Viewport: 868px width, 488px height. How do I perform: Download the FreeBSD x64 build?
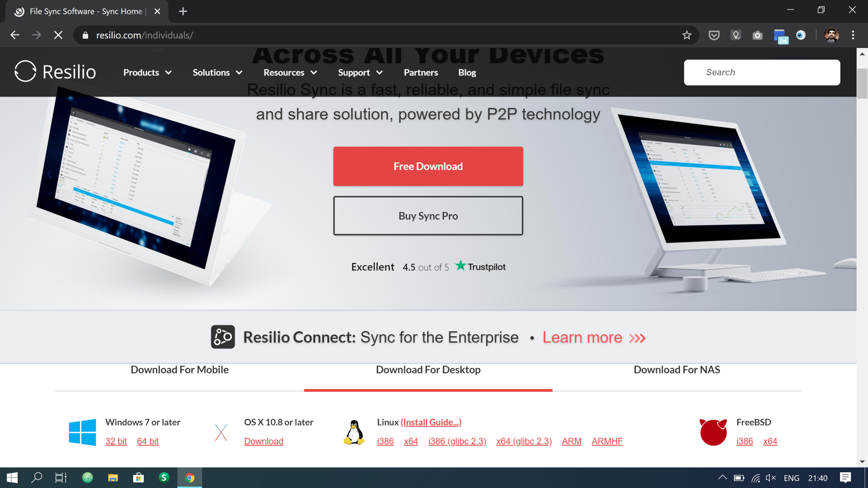pyautogui.click(x=770, y=441)
